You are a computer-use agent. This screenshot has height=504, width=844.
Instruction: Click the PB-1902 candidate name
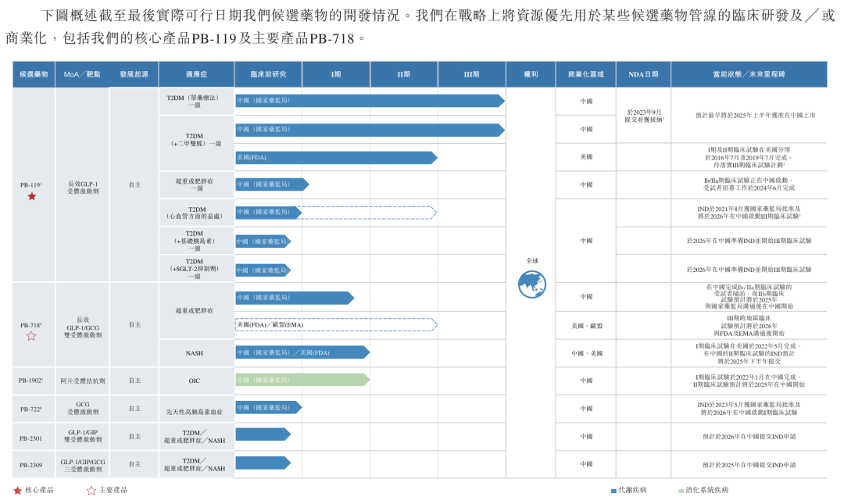pos(30,381)
